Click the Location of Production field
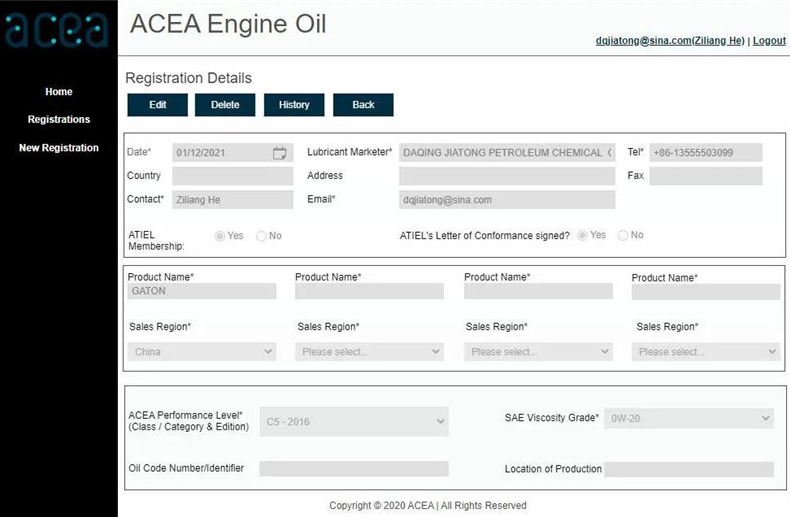Viewport: 790px width, 517px height. pyautogui.click(x=689, y=469)
